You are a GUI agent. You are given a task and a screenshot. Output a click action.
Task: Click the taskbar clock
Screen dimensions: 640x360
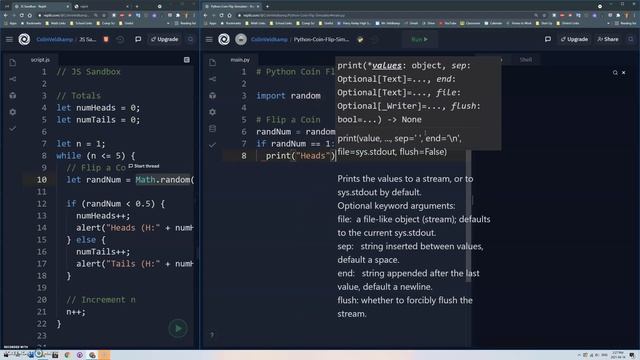pos(617,355)
